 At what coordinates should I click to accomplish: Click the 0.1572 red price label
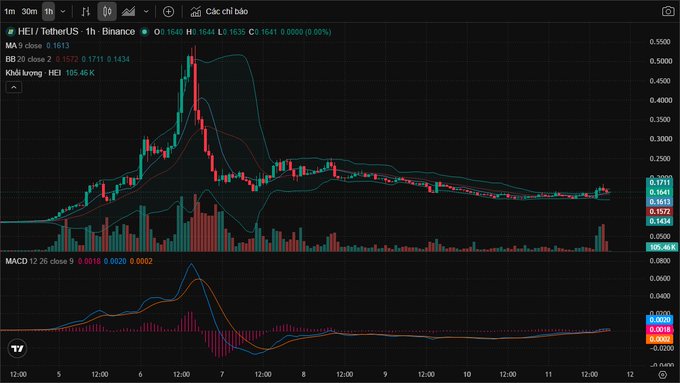coord(660,211)
